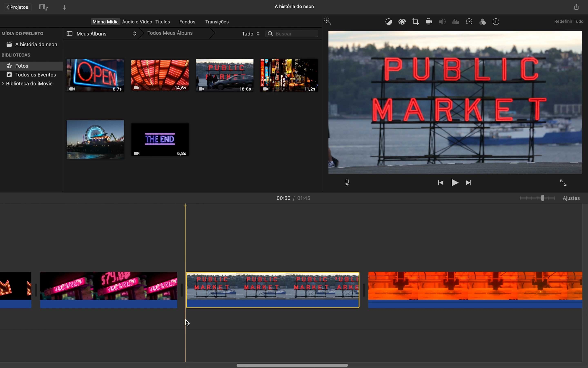Click the BIBLIOTECAS header

[16, 55]
